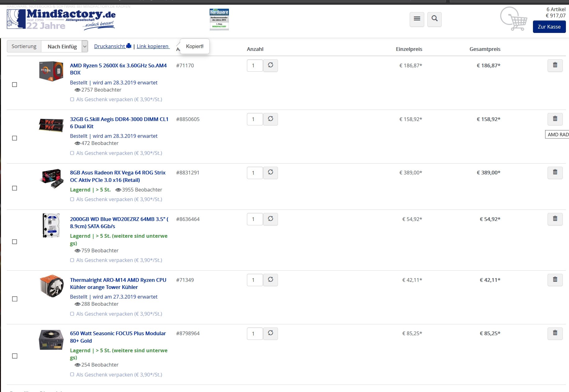Tick the WD Blue WD20EZRZ row checkbox
Image resolution: width=569 pixels, height=392 pixels.
pyautogui.click(x=14, y=242)
